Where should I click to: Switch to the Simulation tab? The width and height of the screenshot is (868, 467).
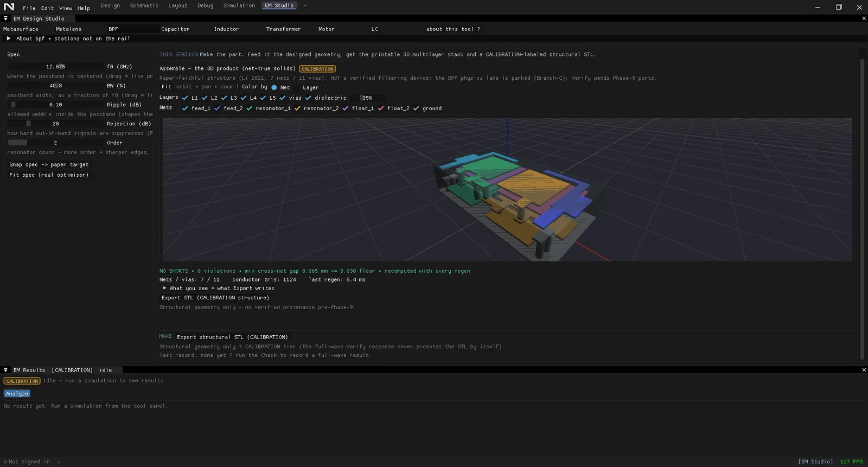(239, 5)
